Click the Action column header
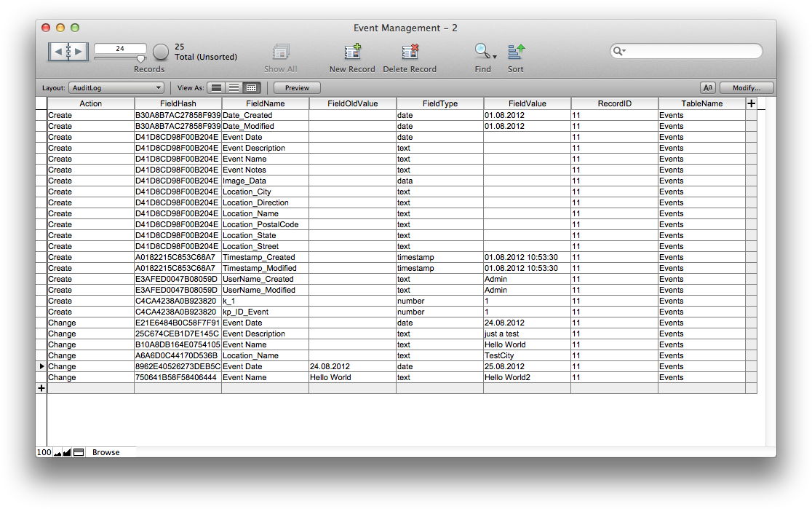 pyautogui.click(x=91, y=103)
